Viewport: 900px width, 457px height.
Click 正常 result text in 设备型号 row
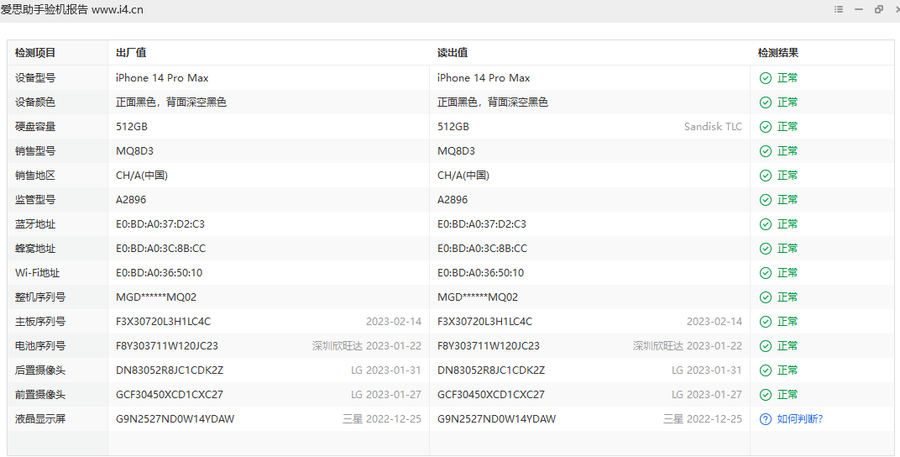[788, 78]
